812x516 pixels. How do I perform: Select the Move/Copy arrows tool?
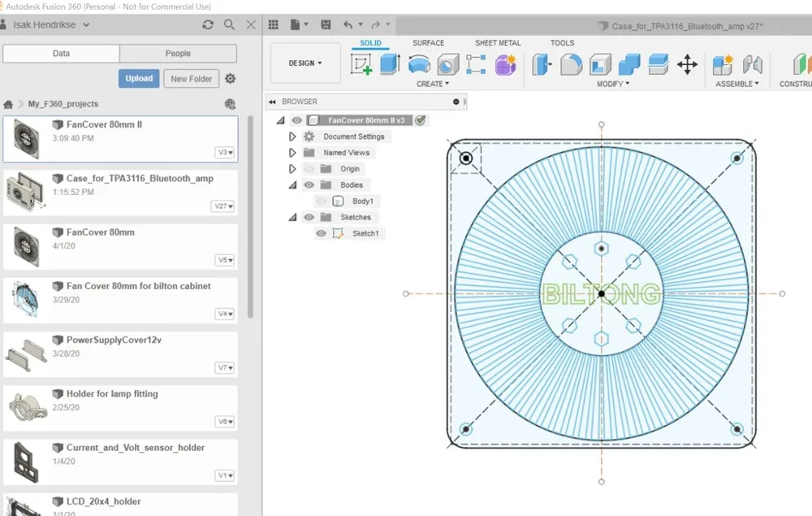(x=687, y=65)
